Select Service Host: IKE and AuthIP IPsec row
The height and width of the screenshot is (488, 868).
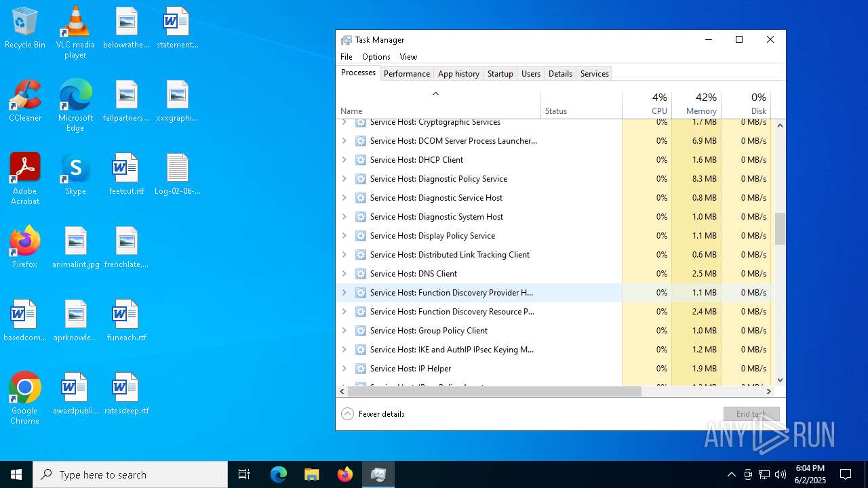(555, 350)
